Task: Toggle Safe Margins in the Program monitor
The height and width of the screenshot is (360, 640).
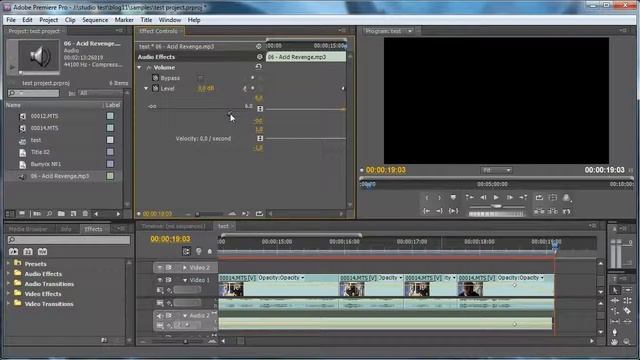Action: 553,198
